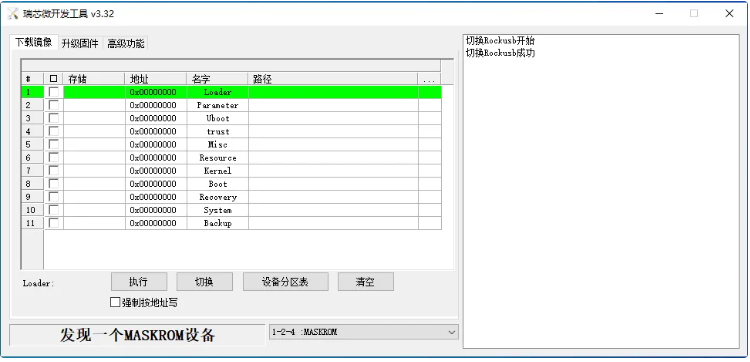This screenshot has width=750, height=362.
Task: Select the Recovery name cell
Action: pyautogui.click(x=218, y=197)
